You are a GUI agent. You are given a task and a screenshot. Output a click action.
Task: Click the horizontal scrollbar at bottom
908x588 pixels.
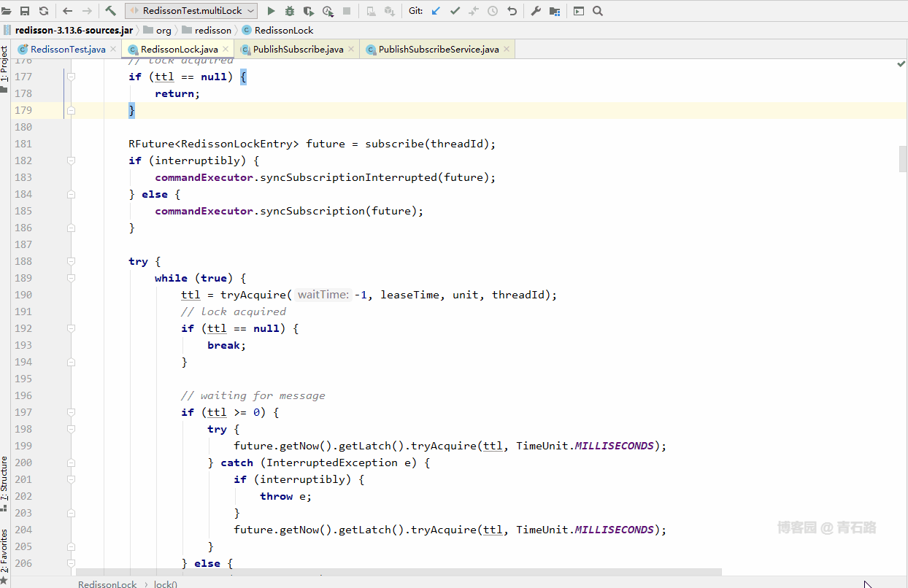coord(399,573)
